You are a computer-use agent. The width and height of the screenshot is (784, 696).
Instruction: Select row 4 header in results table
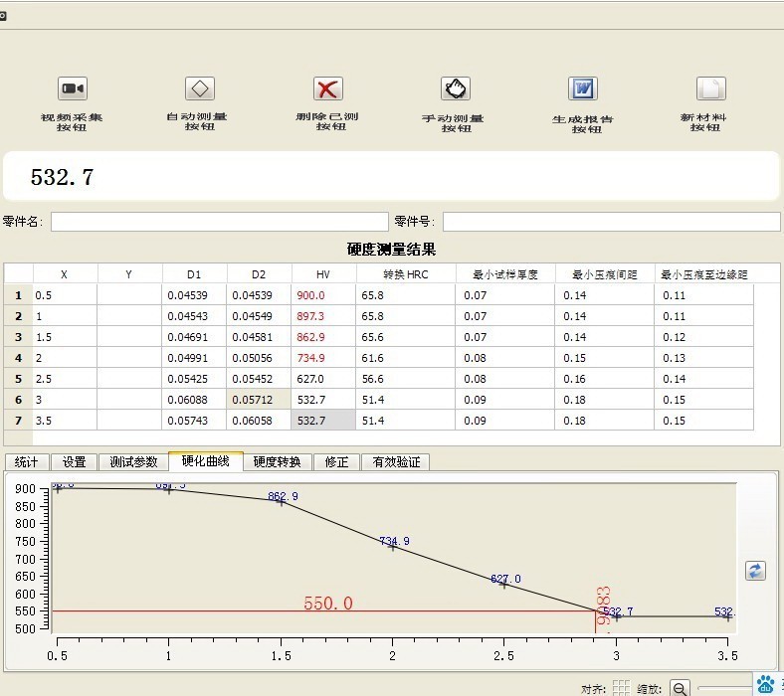point(18,358)
